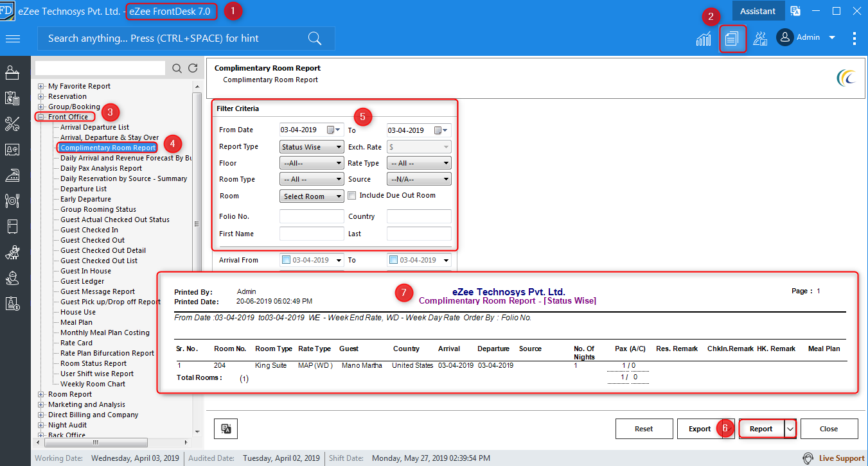868x466 pixels.
Task: Click the Folio No. input field
Action: click(x=312, y=216)
